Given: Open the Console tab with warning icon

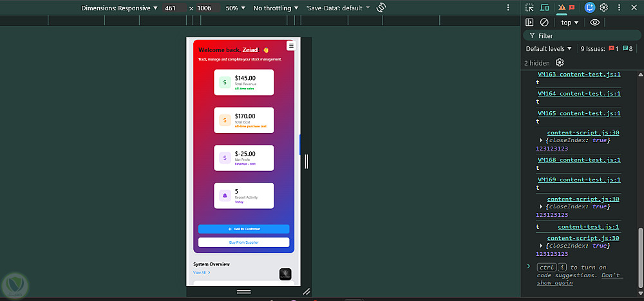Looking at the screenshot, I should (562, 7).
